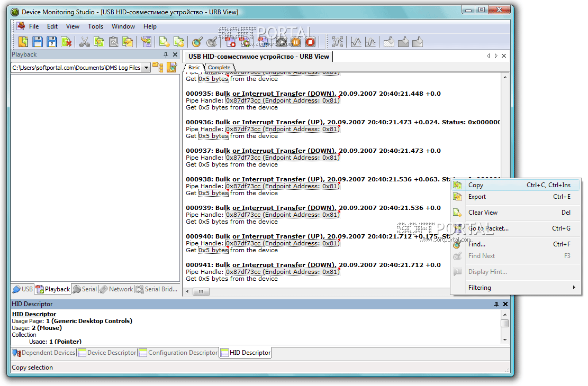Viewport: 588px width, 386px height.
Task: Click the Copy toolbar icon next to scissors
Action: coord(99,42)
